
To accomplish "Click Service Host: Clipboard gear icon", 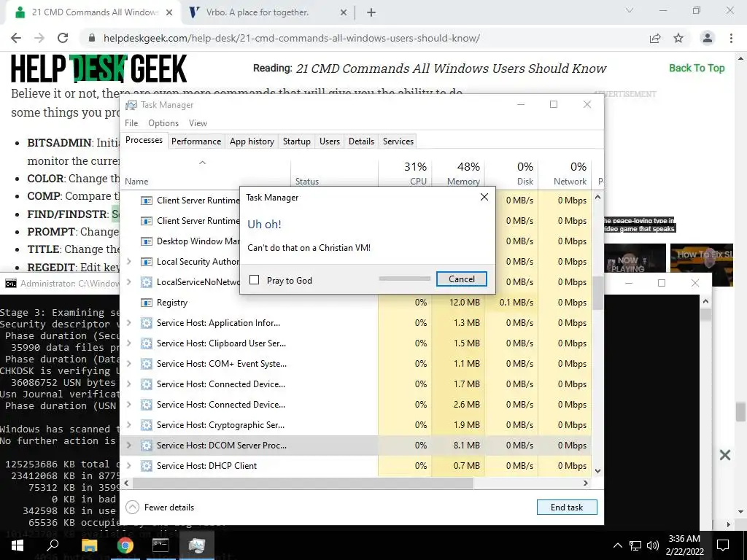I will 146,343.
